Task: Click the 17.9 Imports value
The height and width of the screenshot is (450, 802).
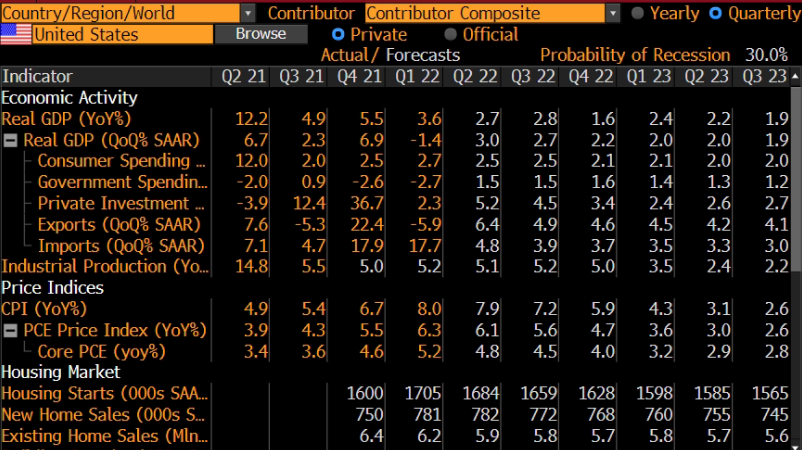Action: (x=367, y=246)
